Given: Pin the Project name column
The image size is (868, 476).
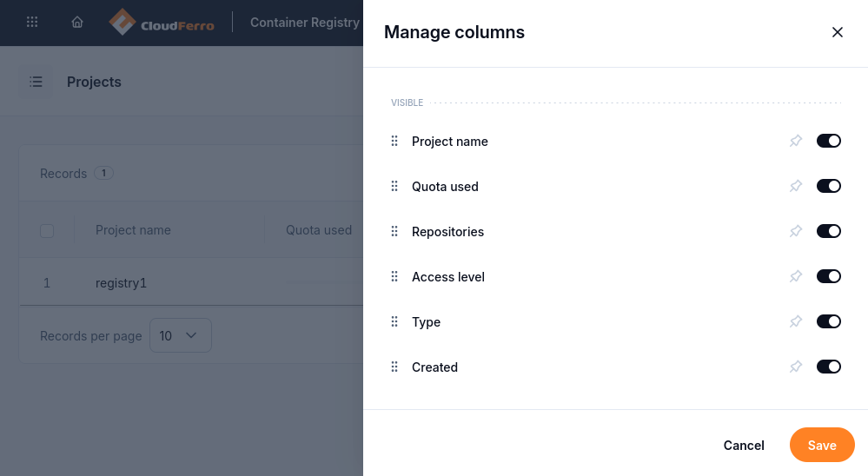Looking at the screenshot, I should (796, 141).
